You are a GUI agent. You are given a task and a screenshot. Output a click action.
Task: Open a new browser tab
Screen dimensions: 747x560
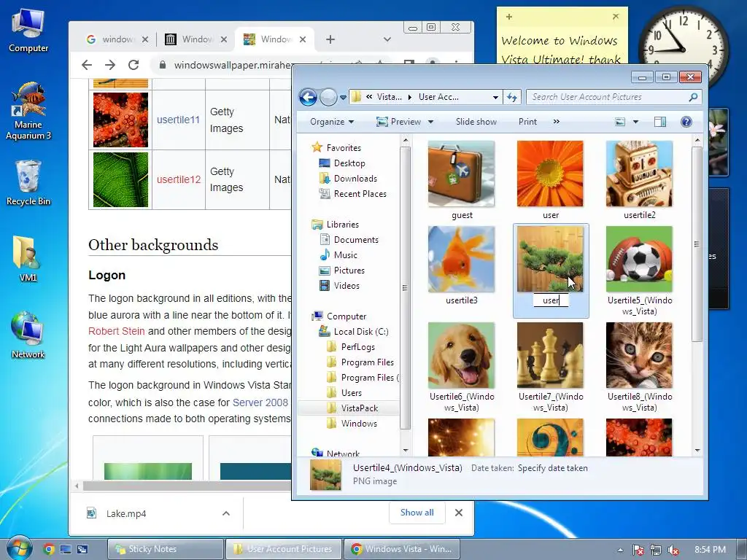[x=330, y=39]
